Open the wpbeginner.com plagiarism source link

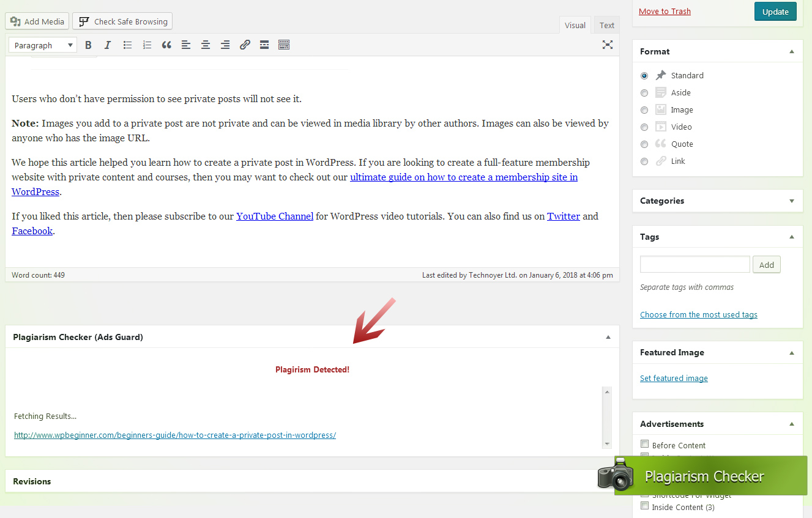pos(175,435)
